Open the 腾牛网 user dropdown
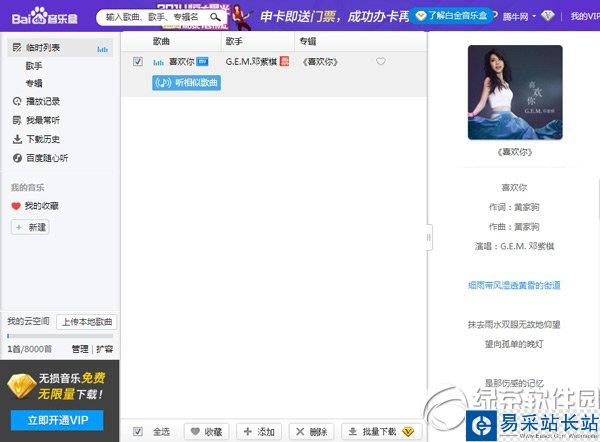Image resolution: width=600 pixels, height=442 pixels. [518, 17]
